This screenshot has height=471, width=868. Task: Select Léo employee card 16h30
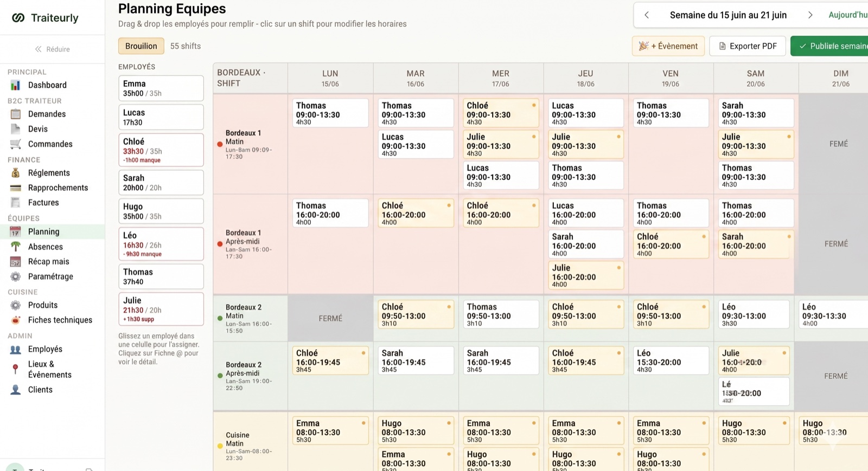pos(161,244)
